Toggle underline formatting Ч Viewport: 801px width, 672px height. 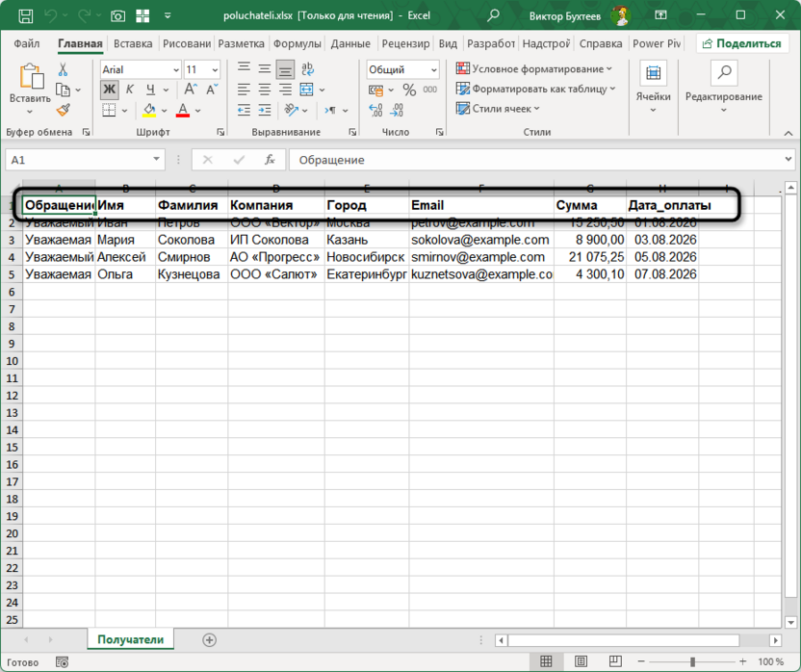pos(150,90)
